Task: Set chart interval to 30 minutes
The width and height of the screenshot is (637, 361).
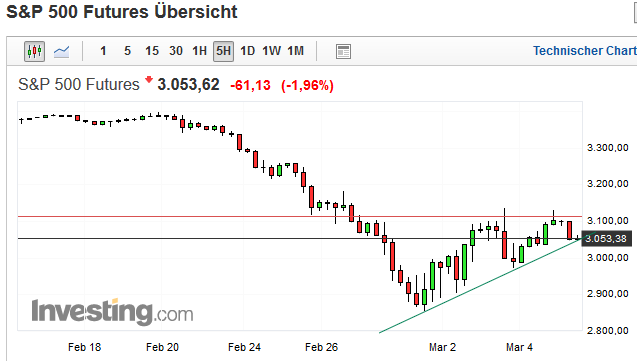Action: (x=176, y=51)
